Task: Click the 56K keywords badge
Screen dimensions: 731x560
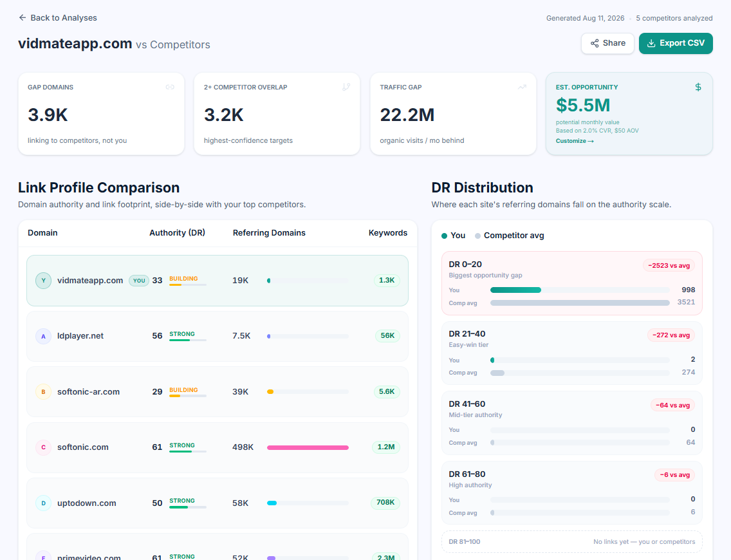Action: pyautogui.click(x=387, y=335)
